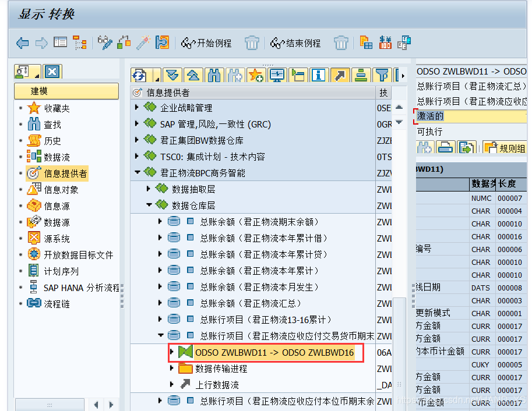Screen dimensions: 532x411
Task: Open 数据流 in navigation pane
Action: (x=57, y=157)
